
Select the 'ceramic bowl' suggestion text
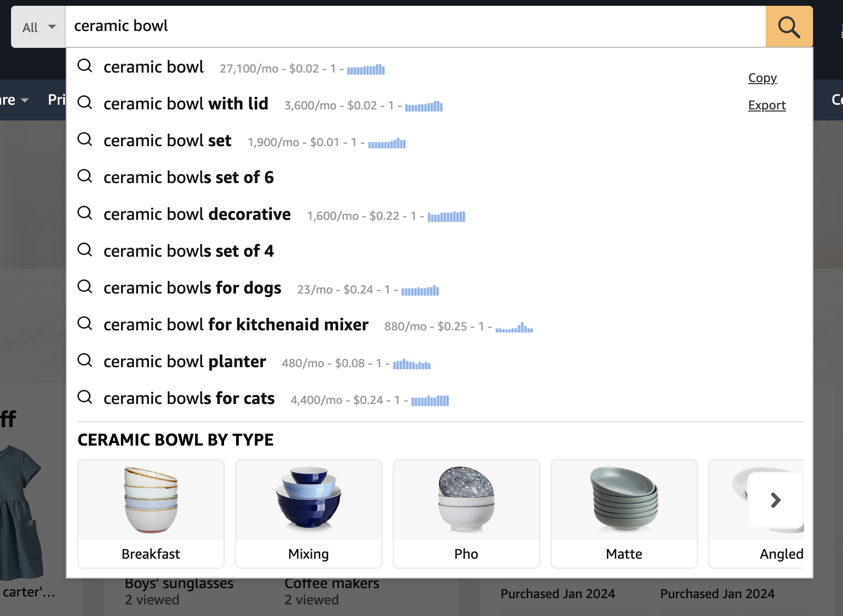(x=154, y=67)
